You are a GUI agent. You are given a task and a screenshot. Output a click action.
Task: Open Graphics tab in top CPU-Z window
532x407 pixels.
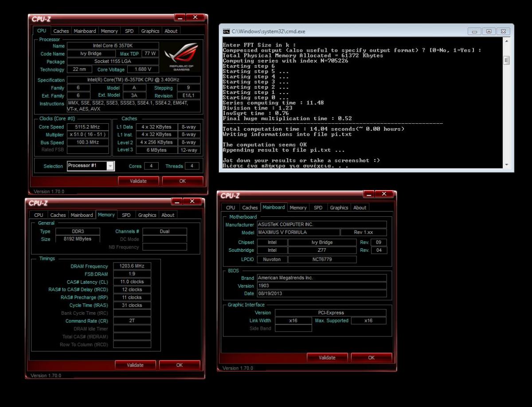click(x=150, y=31)
